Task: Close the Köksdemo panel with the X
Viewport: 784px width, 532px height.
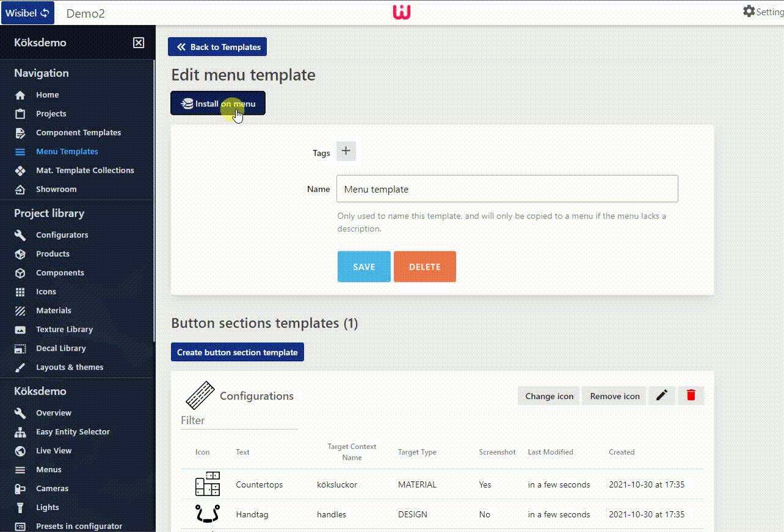Action: 139,43
